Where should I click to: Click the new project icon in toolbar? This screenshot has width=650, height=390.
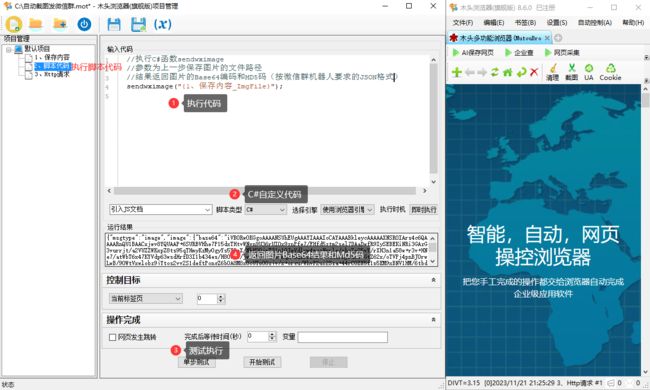(x=14, y=24)
